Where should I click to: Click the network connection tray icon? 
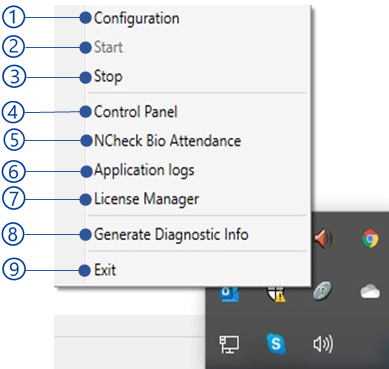(x=229, y=344)
